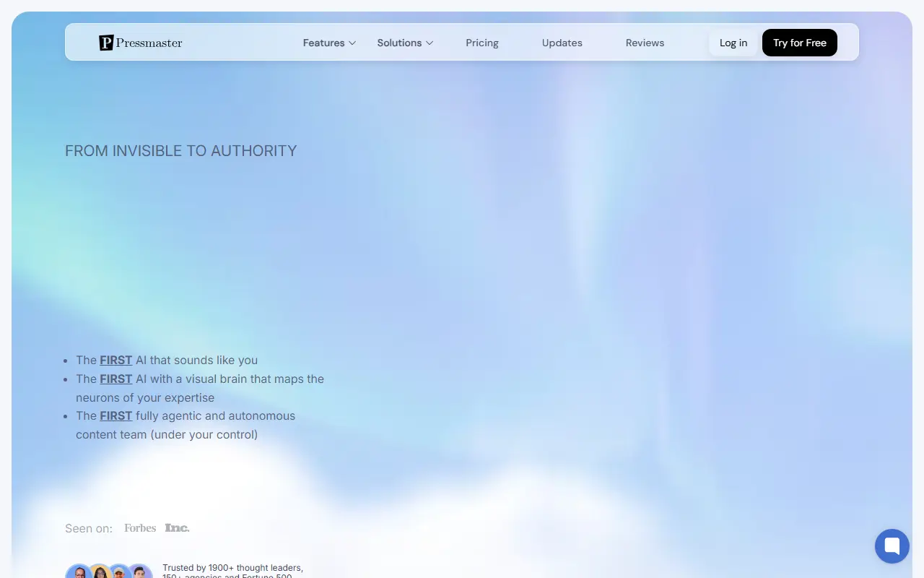Click the Pressmaster wordmark text
Screen dimensions: 924x578
coord(149,43)
